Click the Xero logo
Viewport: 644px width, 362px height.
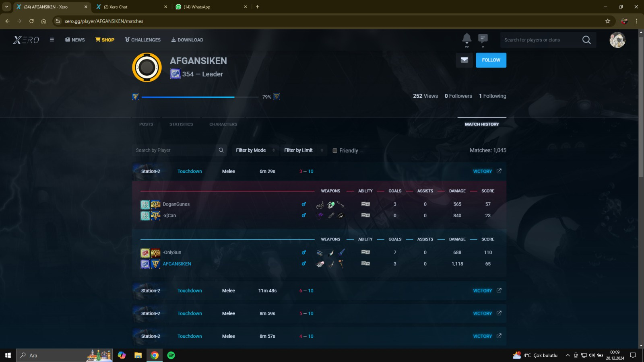point(26,40)
